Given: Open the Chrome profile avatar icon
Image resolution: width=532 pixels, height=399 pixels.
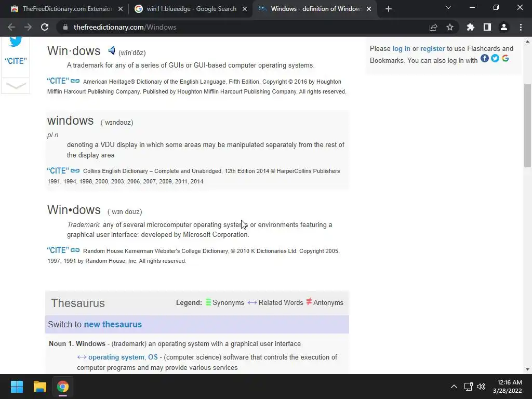Looking at the screenshot, I should [504, 27].
